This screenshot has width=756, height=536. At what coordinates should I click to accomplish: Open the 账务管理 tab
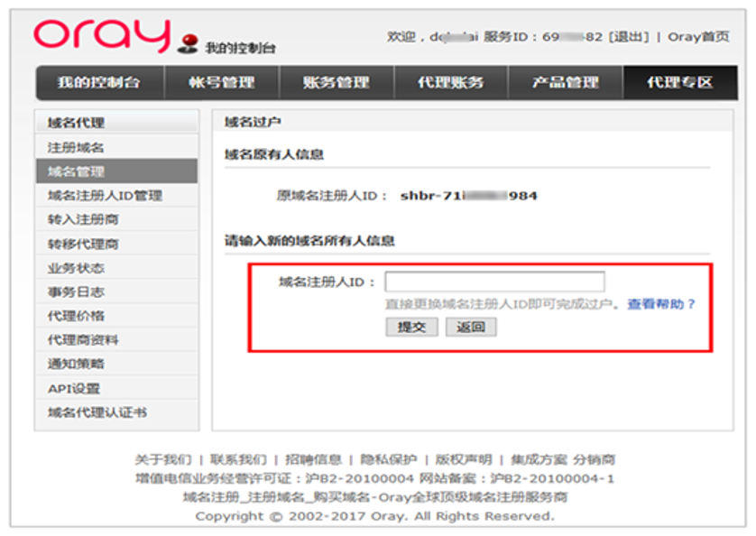(x=336, y=82)
